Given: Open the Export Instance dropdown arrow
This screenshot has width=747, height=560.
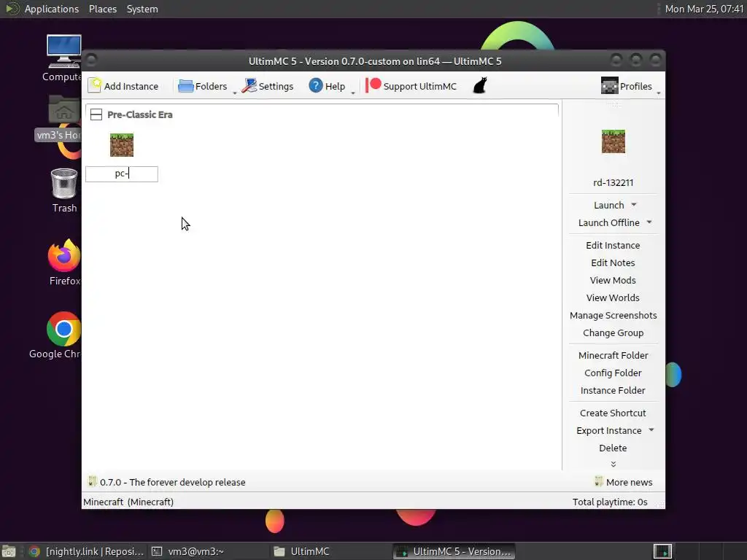Looking at the screenshot, I should point(651,430).
